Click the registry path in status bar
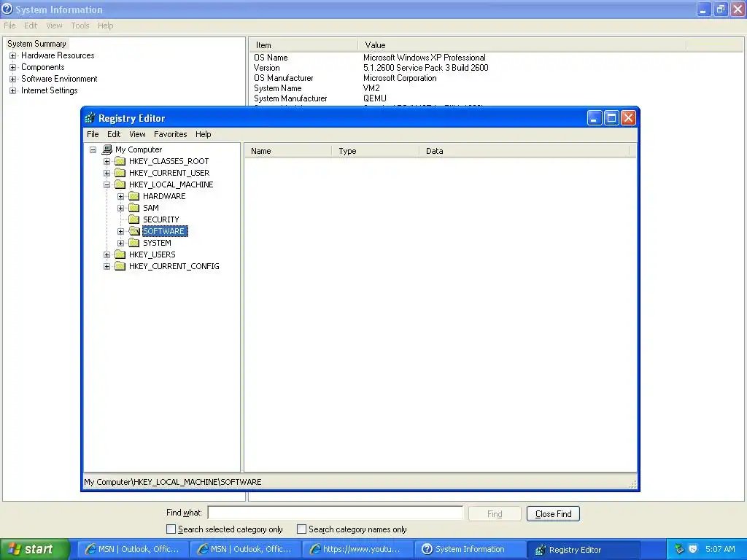This screenshot has width=747, height=560. click(x=172, y=482)
